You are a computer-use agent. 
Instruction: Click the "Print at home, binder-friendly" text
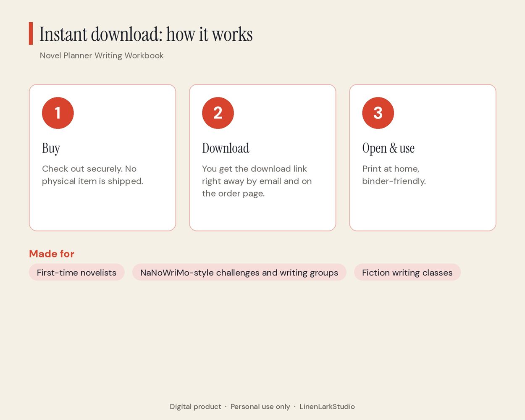[394, 175]
